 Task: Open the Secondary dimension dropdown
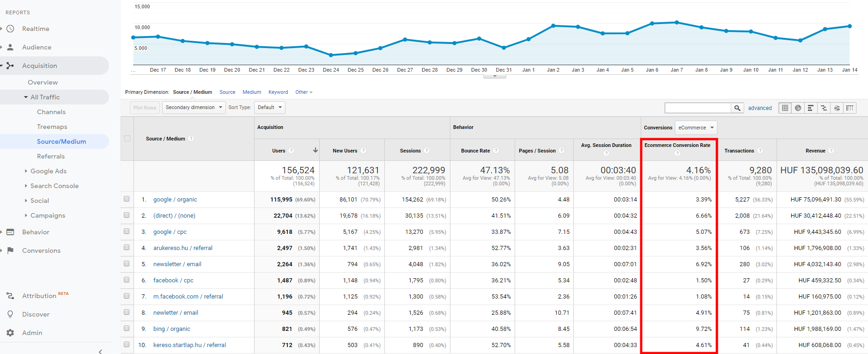coord(194,108)
